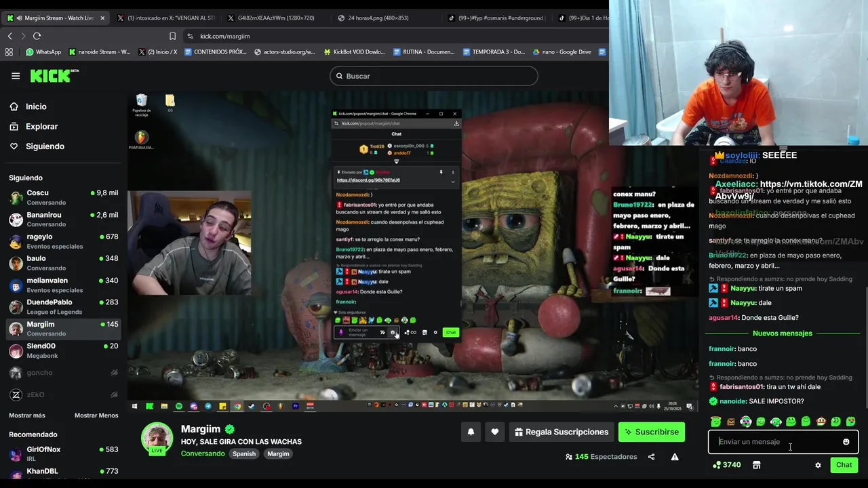Click the green Kick logo
This screenshot has width=868, height=488.
pos(54,76)
